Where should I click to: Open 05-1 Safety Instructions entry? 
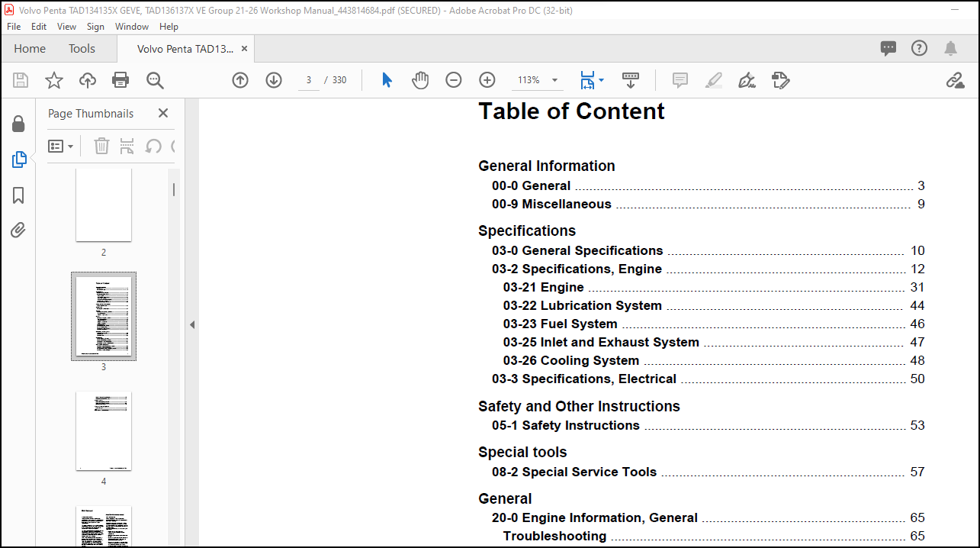coord(708,425)
